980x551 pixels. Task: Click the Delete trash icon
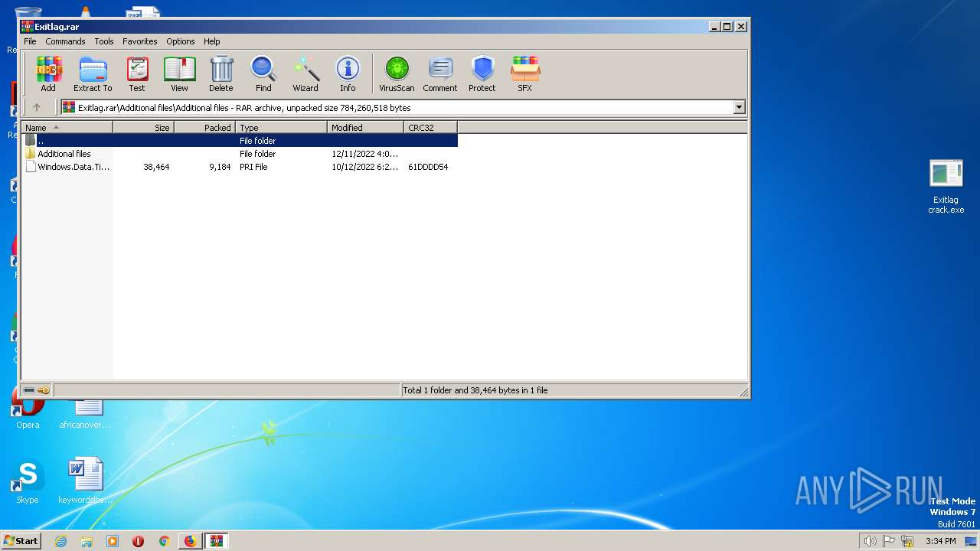pos(221,74)
